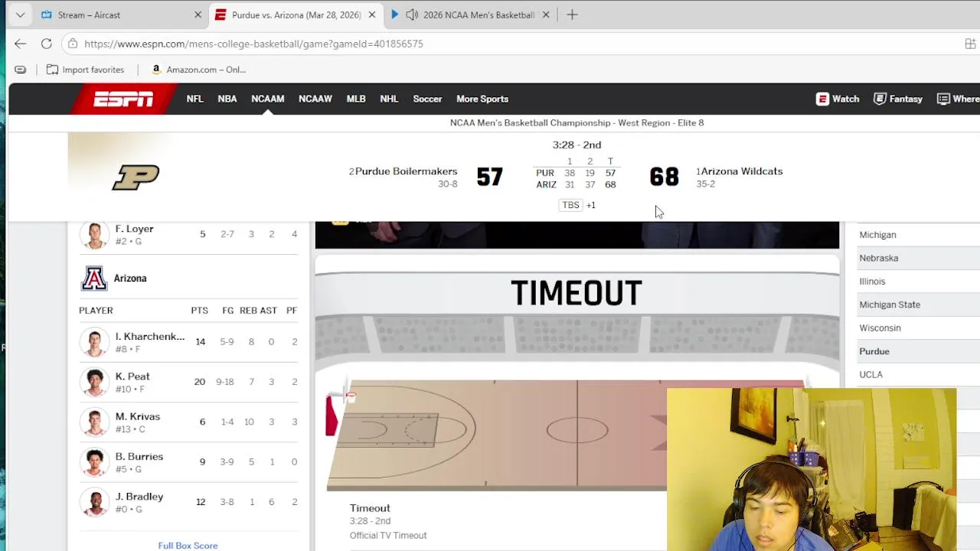
Task: Open the Import favorites bookmark
Action: 85,70
